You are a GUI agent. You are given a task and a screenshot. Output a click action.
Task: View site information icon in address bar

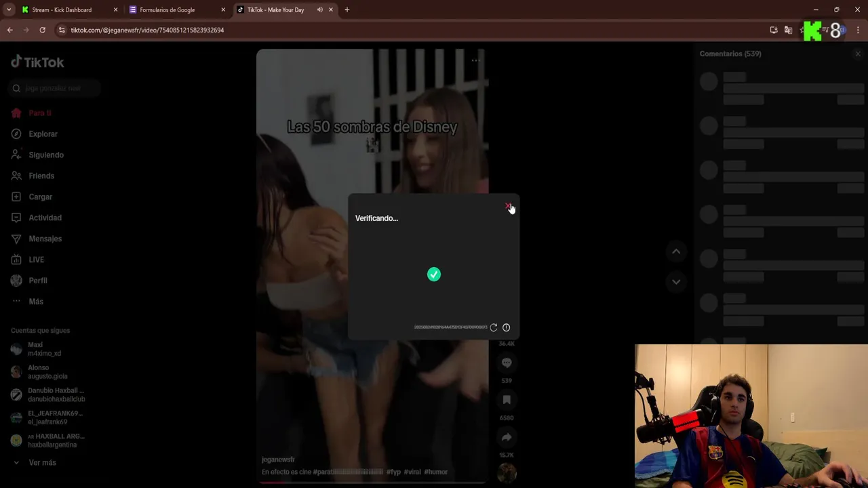(x=62, y=30)
